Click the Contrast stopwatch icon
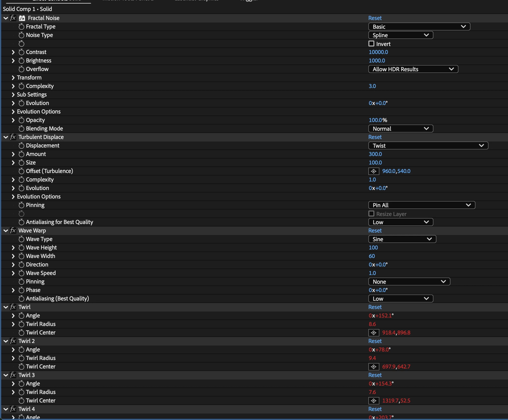This screenshot has width=508, height=420. click(x=22, y=52)
